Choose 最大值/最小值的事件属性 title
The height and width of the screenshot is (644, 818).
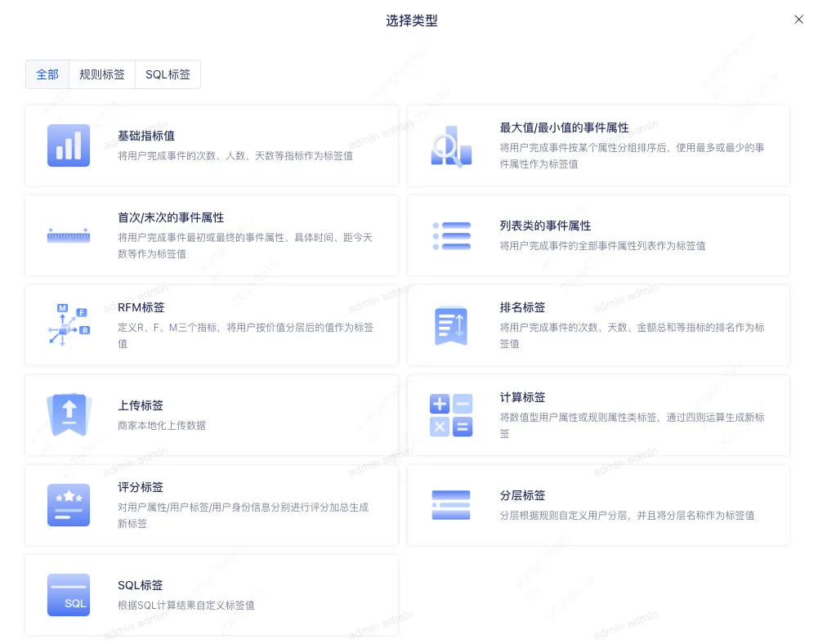click(x=564, y=127)
